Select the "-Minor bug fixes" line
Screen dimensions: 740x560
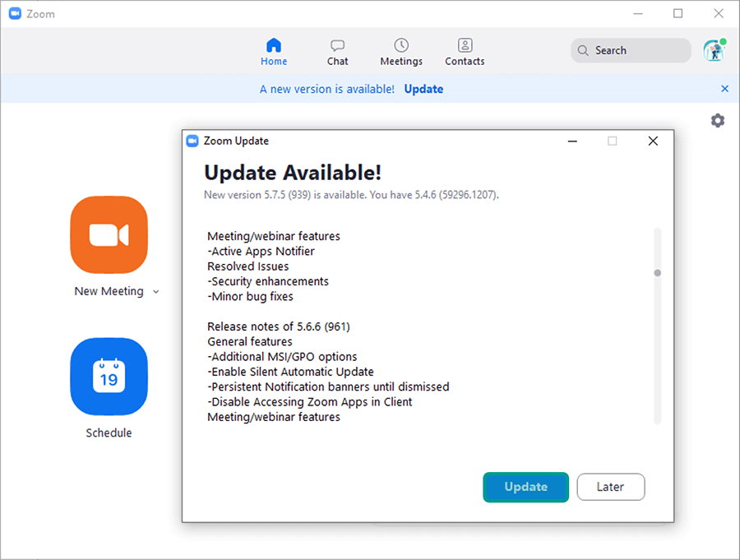tap(250, 296)
